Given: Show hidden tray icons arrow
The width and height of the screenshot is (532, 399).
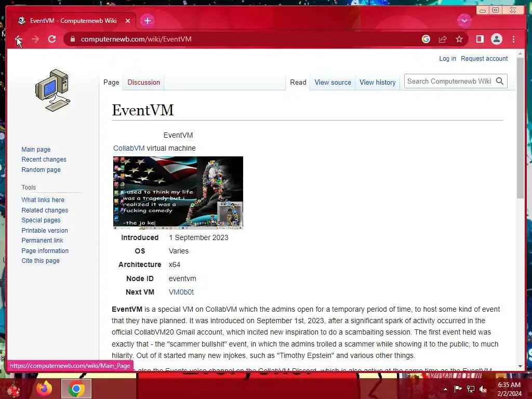Looking at the screenshot, I should pos(445,389).
